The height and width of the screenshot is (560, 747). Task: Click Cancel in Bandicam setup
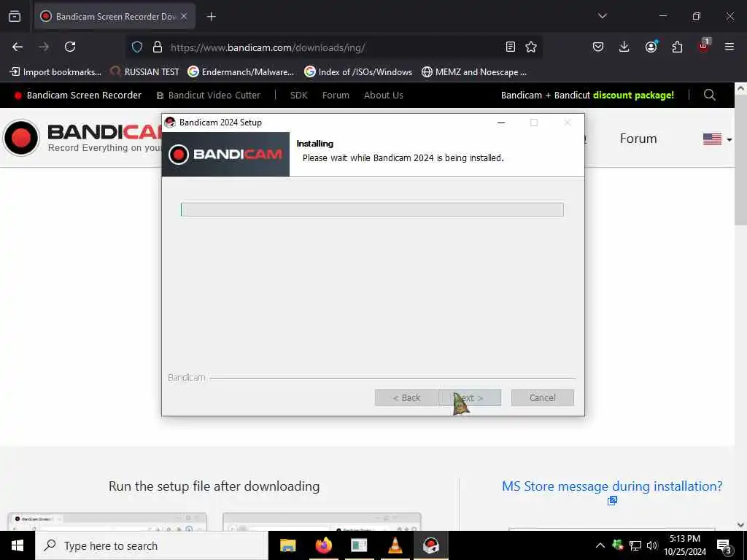coord(542,397)
